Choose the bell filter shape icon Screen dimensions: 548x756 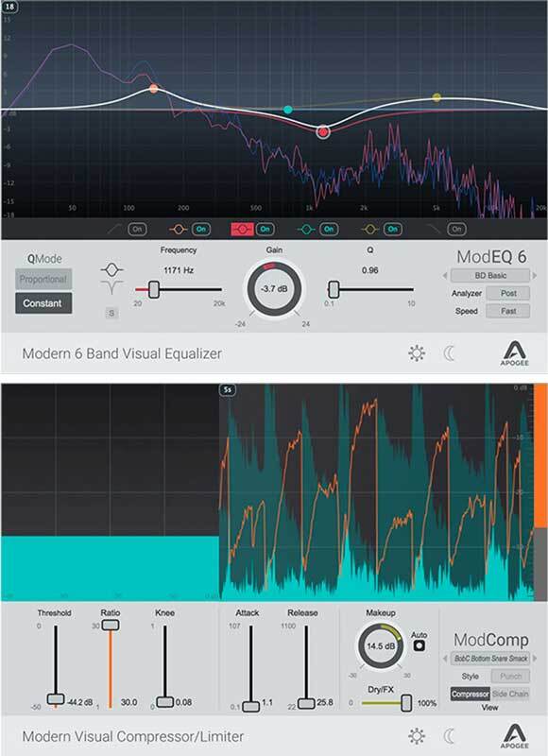111,269
